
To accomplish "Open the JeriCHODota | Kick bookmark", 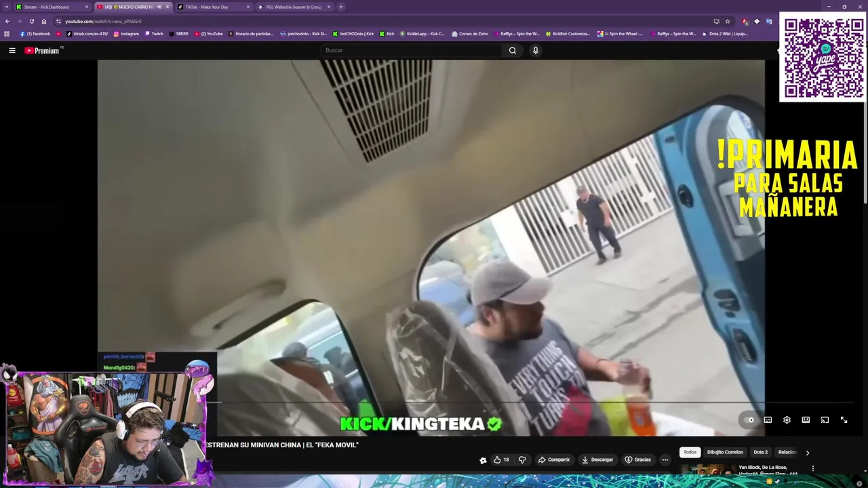I will [x=353, y=33].
